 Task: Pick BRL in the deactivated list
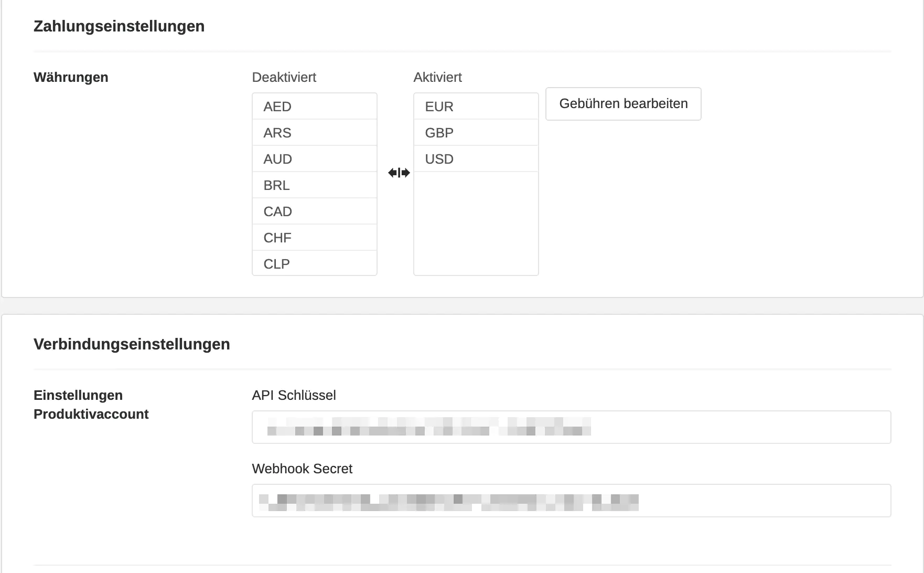coord(314,185)
